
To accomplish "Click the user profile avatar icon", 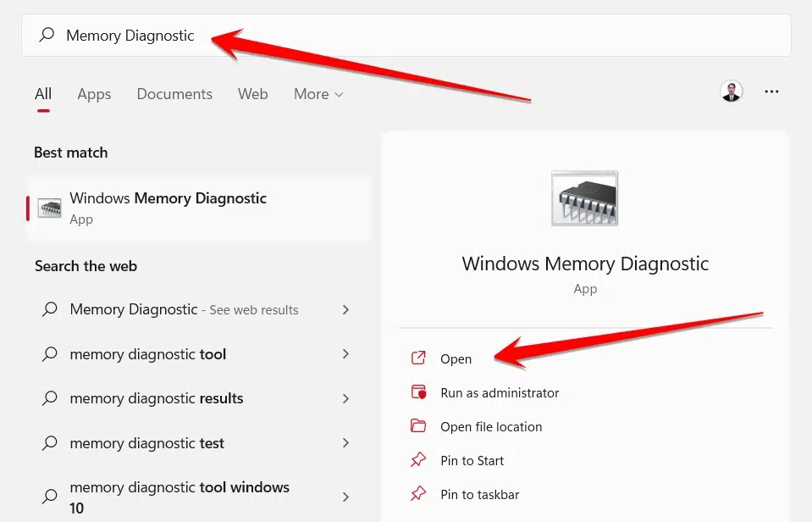I will (731, 92).
